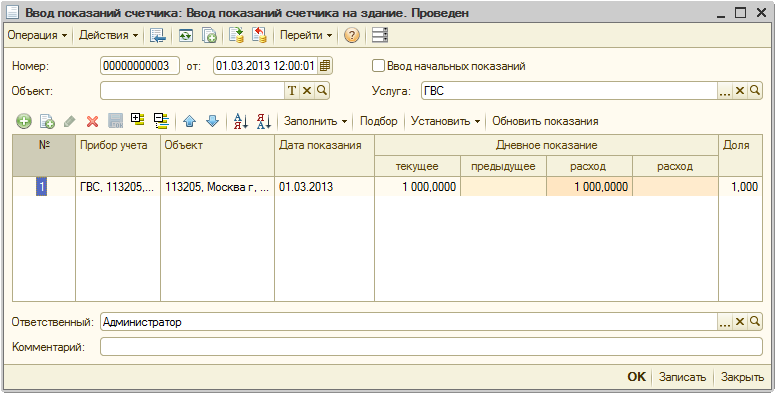Image resolution: width=775 pixels, height=393 pixels.
Task: Move row down with blue down arrow
Action: point(213,121)
